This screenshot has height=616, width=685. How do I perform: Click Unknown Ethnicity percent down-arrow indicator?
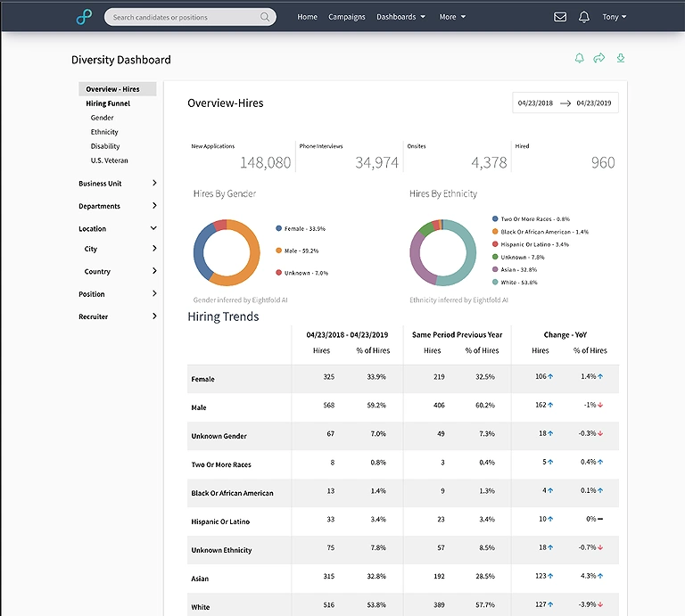pyautogui.click(x=600, y=547)
